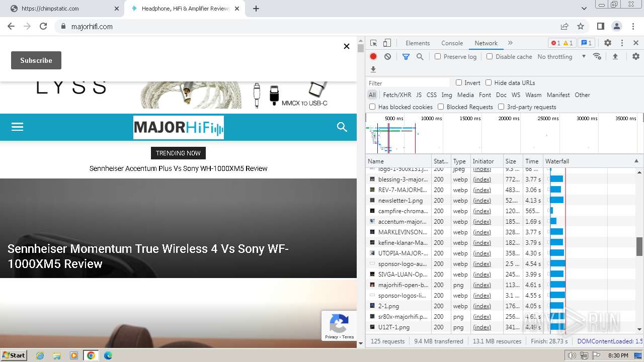Filter requests by Fetch/XHR
The width and height of the screenshot is (644, 362).
click(x=397, y=95)
